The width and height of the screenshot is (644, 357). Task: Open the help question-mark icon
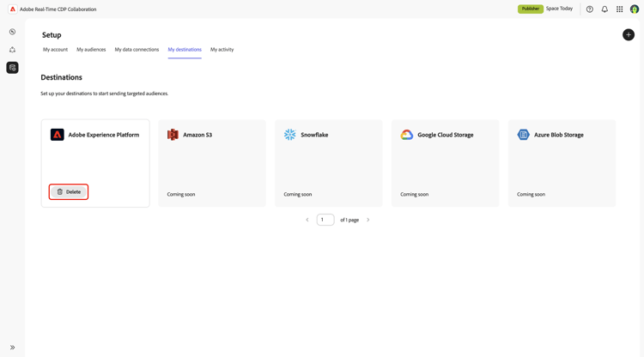pos(589,9)
